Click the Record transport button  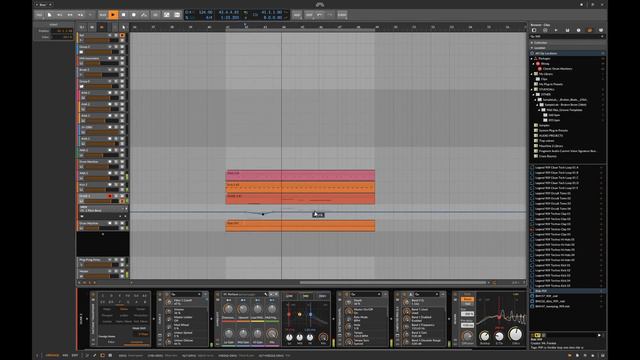tap(134, 15)
